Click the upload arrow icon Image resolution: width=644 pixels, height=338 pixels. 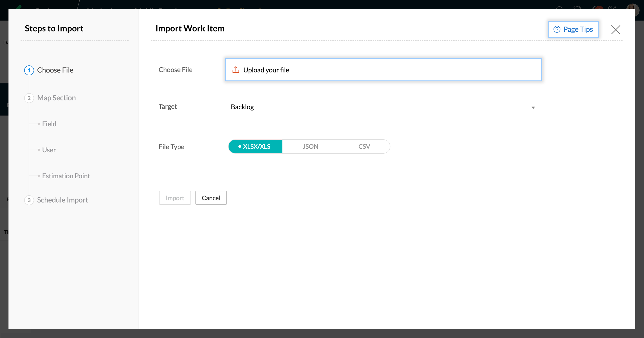236,70
